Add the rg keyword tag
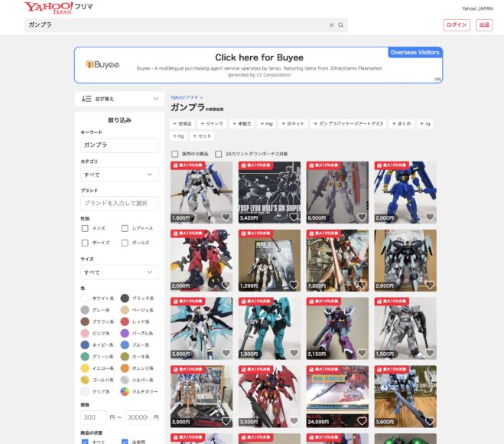 (x=425, y=123)
